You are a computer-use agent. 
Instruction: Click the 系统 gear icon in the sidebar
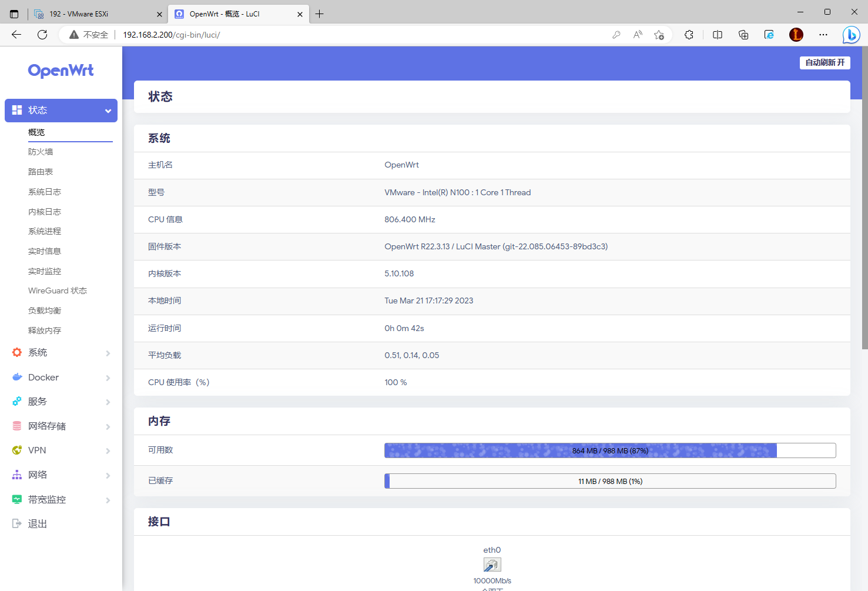point(17,352)
